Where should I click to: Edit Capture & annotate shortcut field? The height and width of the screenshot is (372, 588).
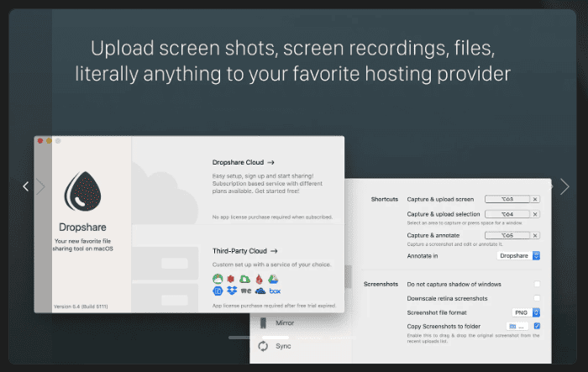(x=507, y=235)
